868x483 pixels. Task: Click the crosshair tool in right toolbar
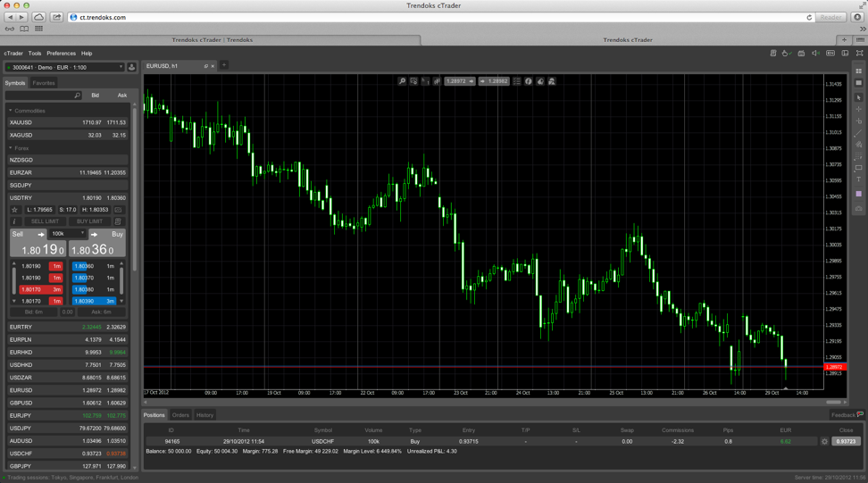click(x=859, y=109)
